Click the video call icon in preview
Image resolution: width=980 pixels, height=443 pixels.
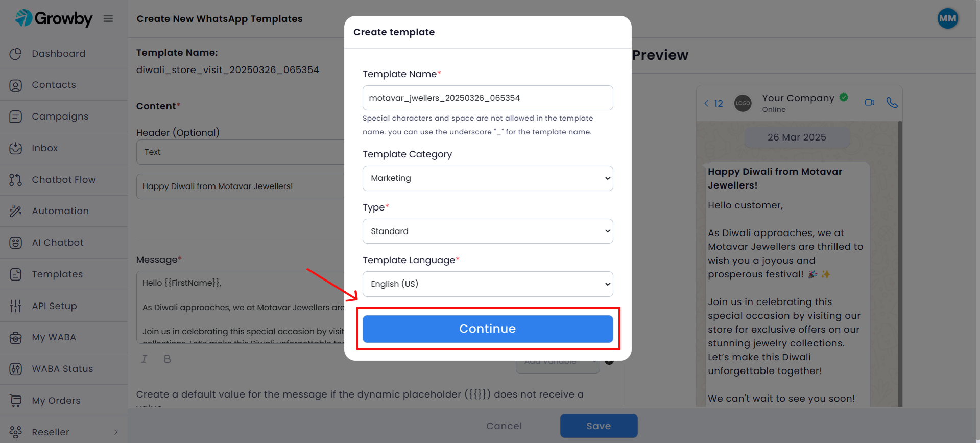pos(870,102)
